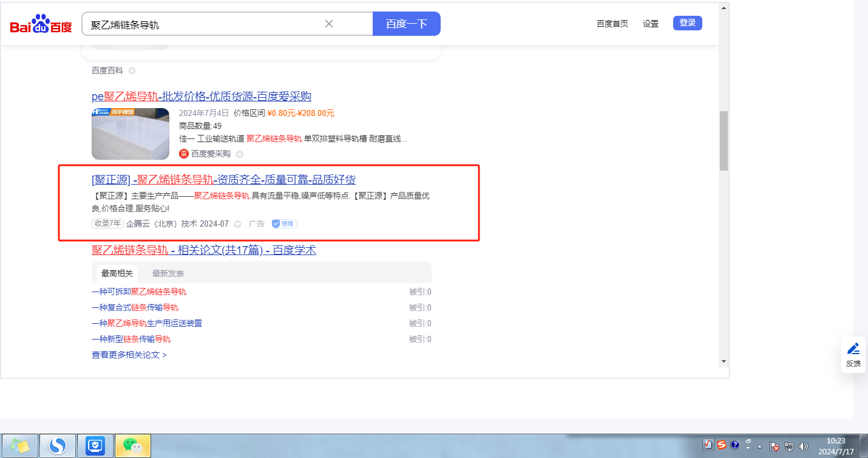The width and height of the screenshot is (868, 458).
Task: Click the red 百度爱采购 source icon
Action: pyautogui.click(x=183, y=154)
